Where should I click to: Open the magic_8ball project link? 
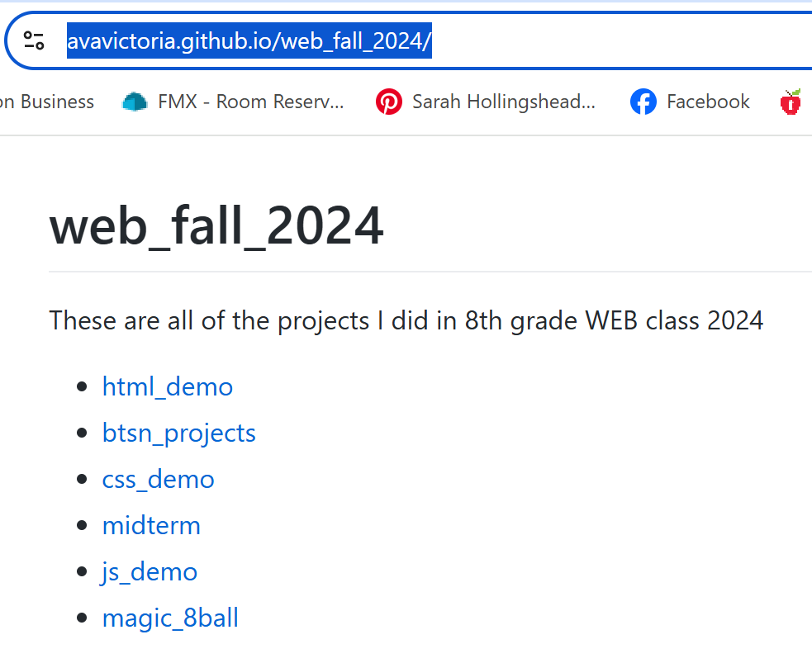(170, 618)
